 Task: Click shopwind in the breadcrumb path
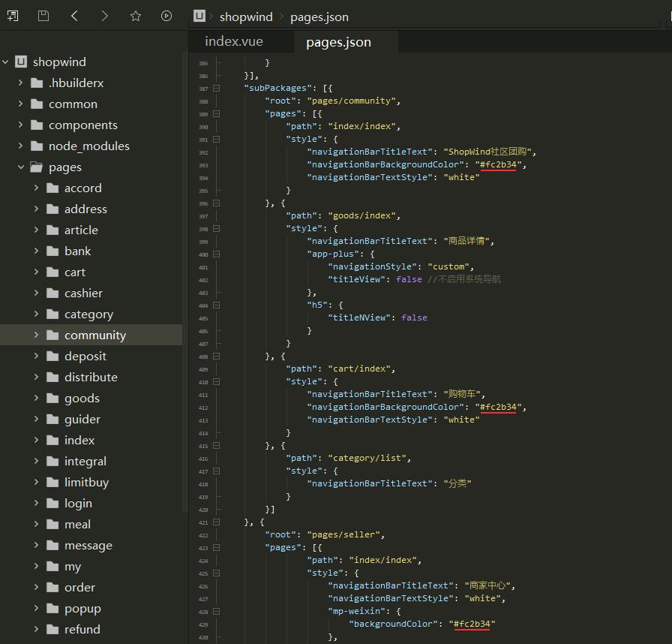click(x=246, y=17)
